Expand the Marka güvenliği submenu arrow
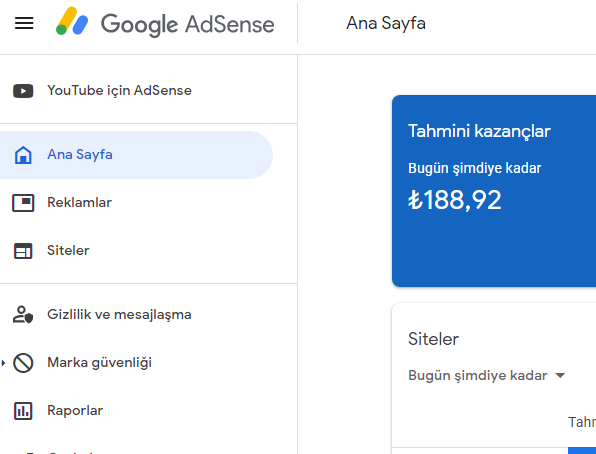596x454 pixels. point(3,363)
